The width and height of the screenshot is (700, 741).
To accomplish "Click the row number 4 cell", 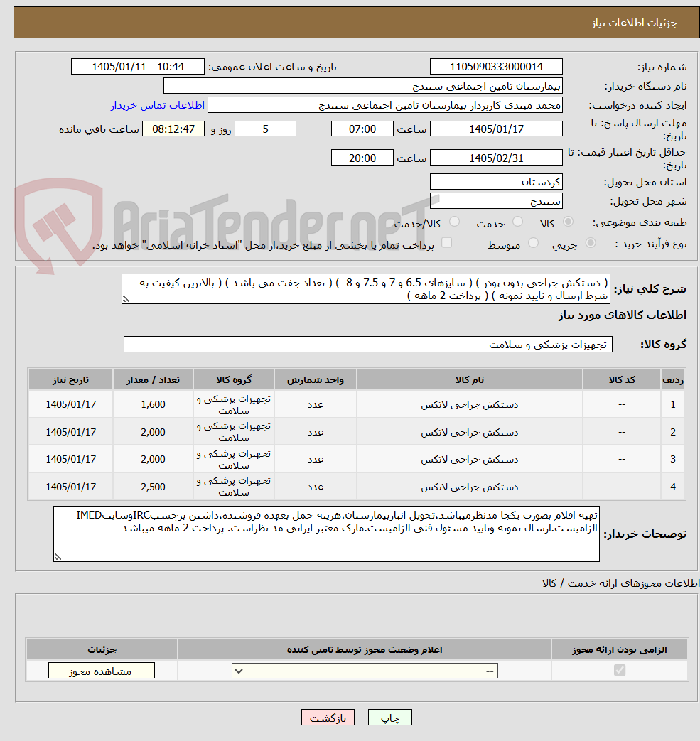I will point(672,487).
